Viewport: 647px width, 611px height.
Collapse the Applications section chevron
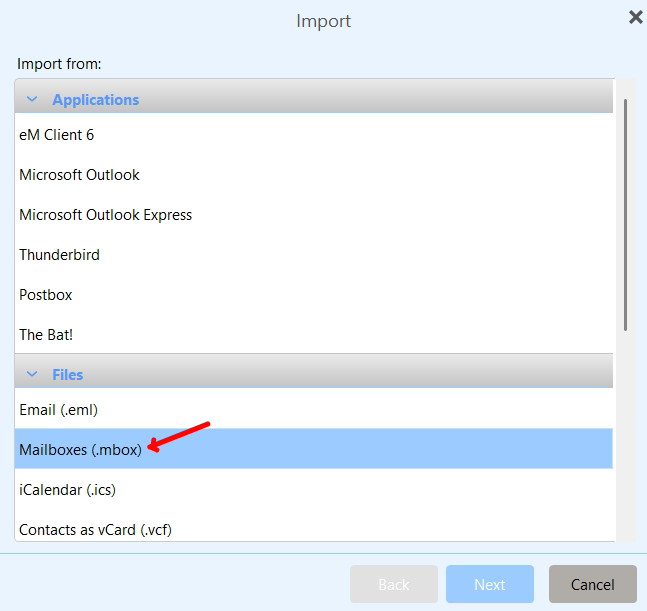[x=32, y=99]
